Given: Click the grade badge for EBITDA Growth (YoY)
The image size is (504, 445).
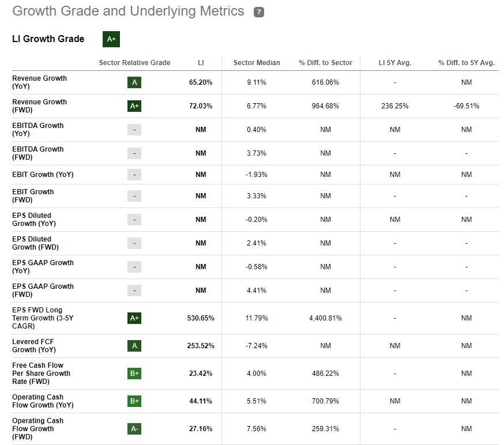Looking at the screenshot, I should (134, 130).
